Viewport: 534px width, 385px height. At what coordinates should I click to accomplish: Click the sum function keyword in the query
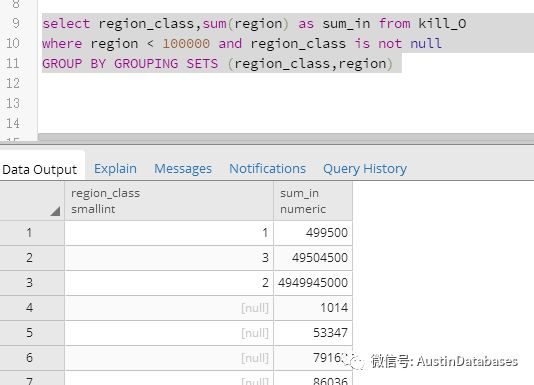215,24
